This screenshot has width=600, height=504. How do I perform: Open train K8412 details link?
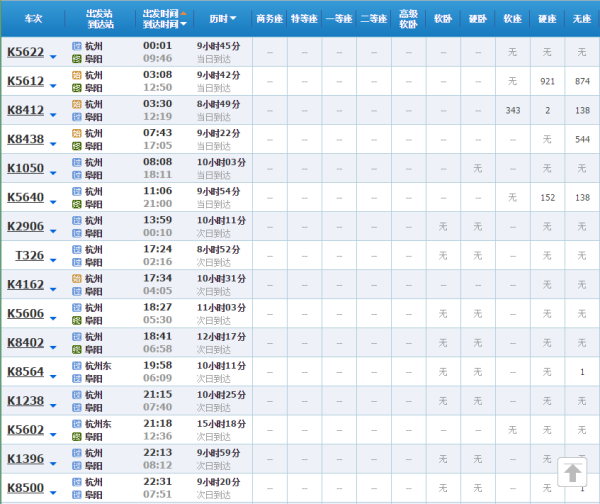pos(26,110)
